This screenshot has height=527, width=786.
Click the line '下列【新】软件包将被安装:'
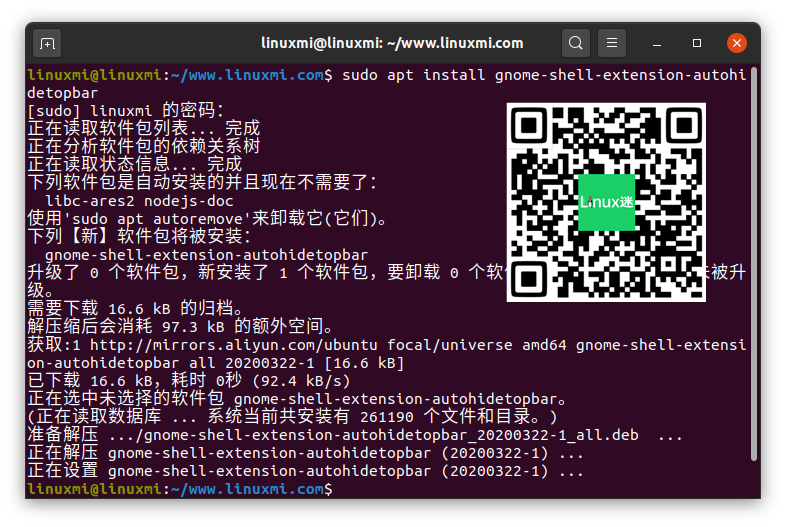click(139, 237)
